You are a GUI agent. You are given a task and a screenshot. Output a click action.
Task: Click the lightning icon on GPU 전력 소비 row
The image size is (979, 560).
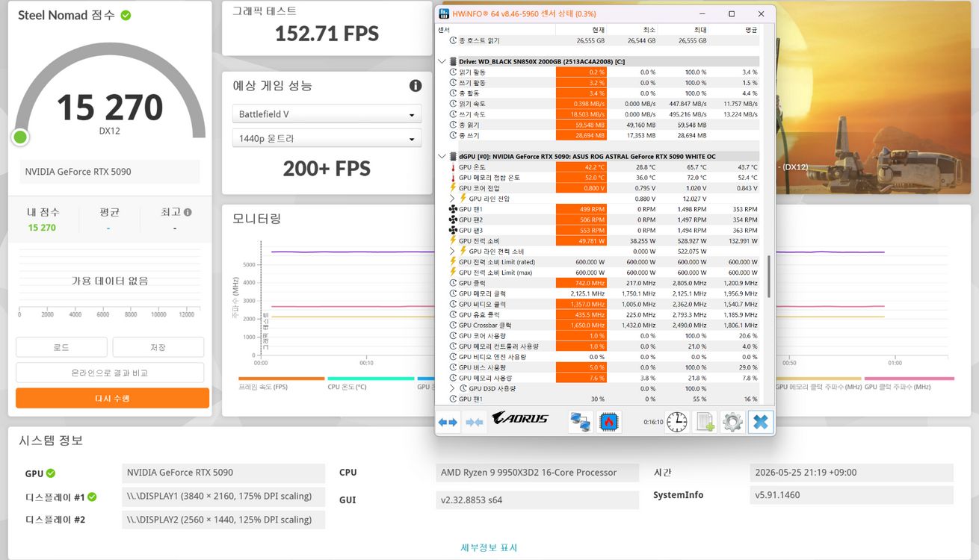[453, 240]
